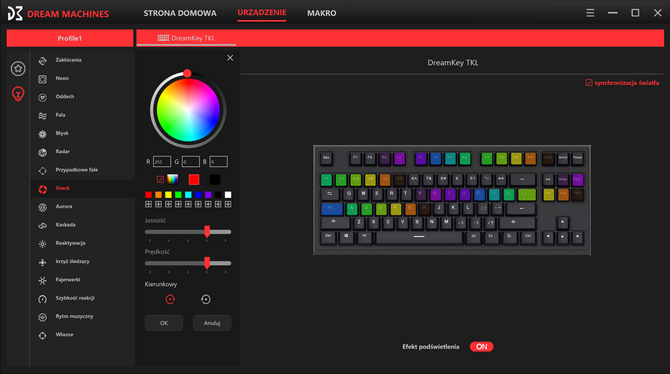Open the hamburger menu in title bar
Screen dimensions: 670x374
[590, 13]
